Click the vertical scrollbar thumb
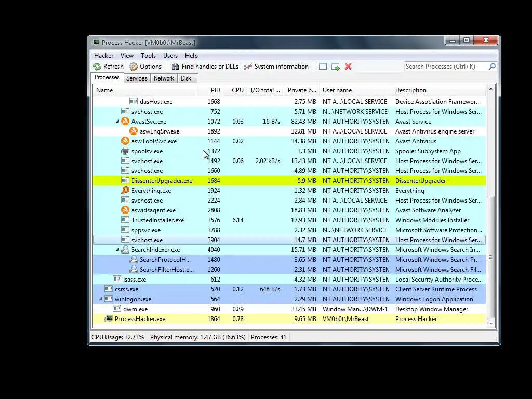This screenshot has height=399, width=532. 491,257
